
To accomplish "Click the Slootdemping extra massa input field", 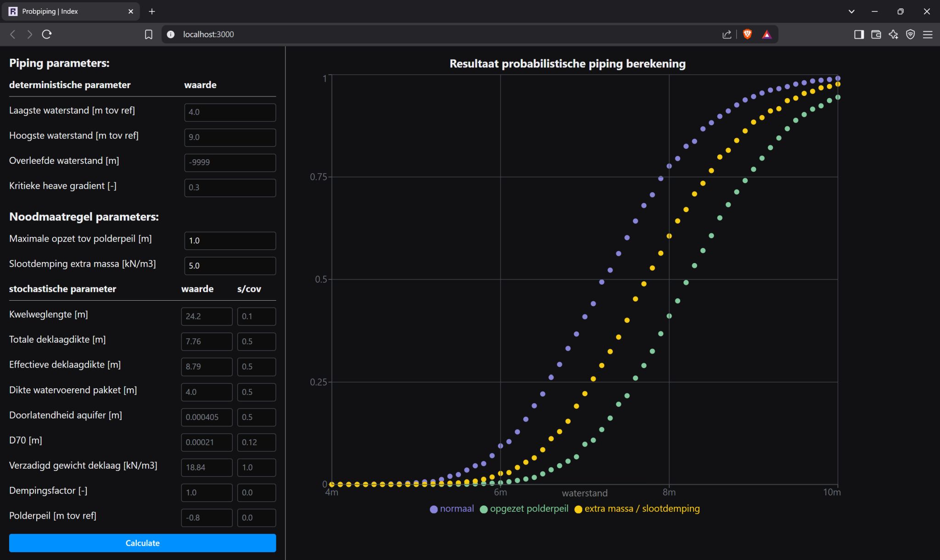I will (229, 266).
